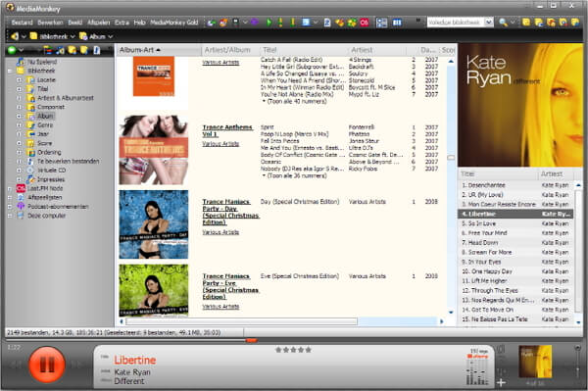The height and width of the screenshot is (391, 588).
Task: Click the Podcast-abonnementen purple icon
Action: (x=21, y=206)
